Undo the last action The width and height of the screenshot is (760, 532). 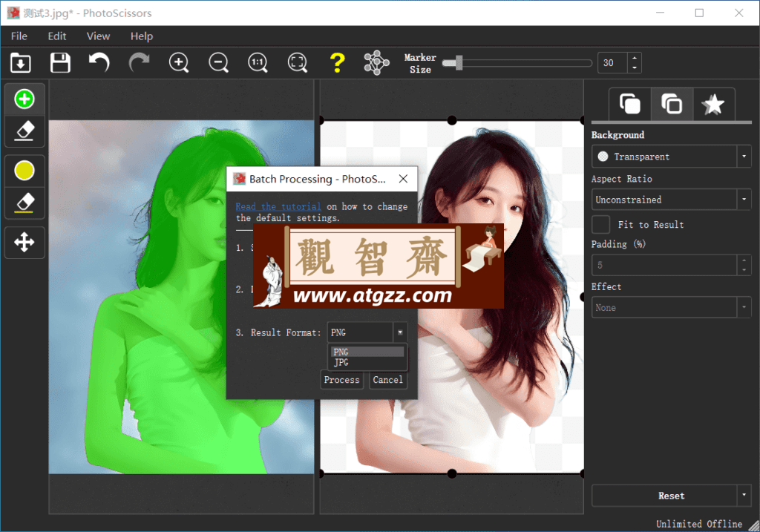(100, 62)
